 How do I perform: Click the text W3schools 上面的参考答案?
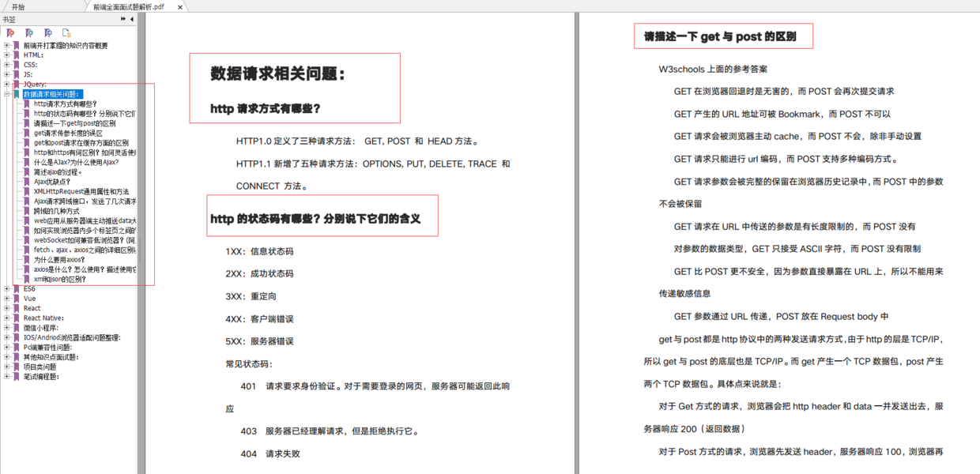[x=713, y=70]
